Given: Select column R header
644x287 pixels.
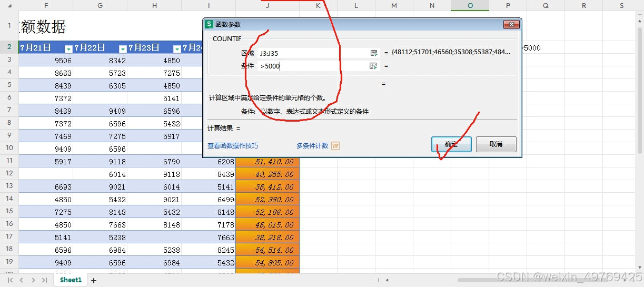Looking at the screenshot, I should click(584, 5).
